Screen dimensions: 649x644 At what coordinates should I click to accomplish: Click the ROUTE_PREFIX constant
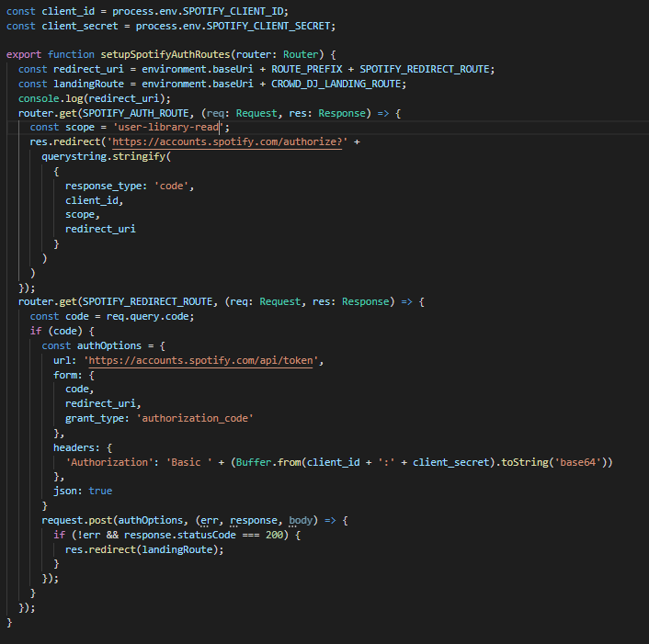click(x=307, y=69)
